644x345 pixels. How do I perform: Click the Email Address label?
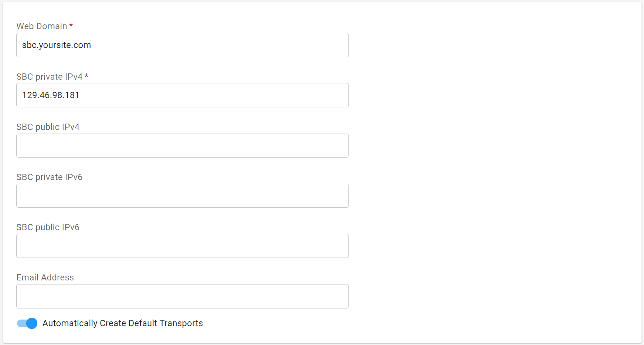point(45,277)
